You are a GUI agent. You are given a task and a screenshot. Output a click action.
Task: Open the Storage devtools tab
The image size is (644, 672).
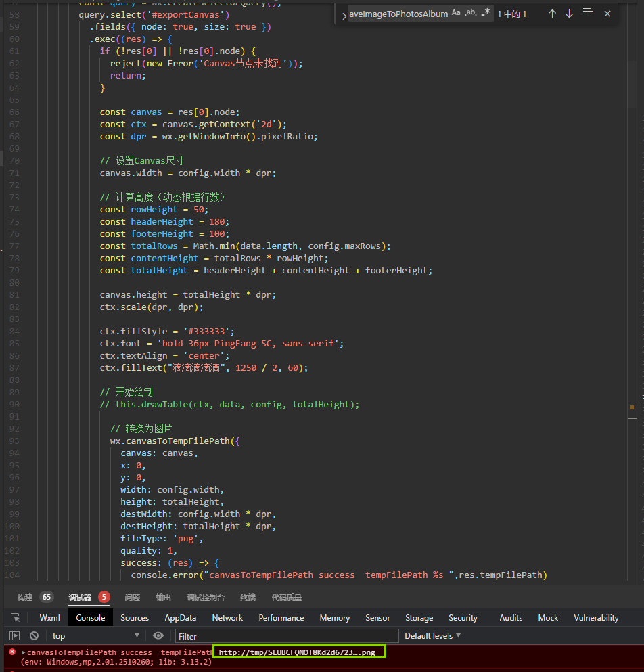pyautogui.click(x=419, y=618)
